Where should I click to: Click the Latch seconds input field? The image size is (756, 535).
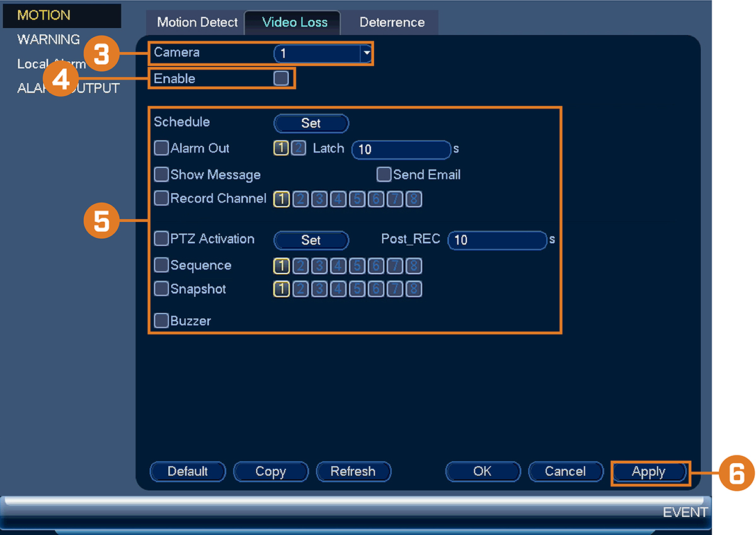click(401, 149)
